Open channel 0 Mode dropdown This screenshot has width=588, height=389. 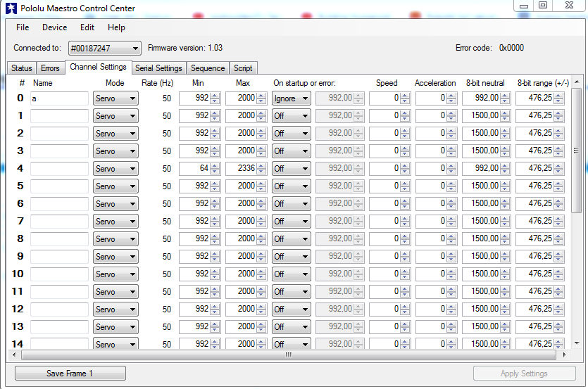point(115,98)
